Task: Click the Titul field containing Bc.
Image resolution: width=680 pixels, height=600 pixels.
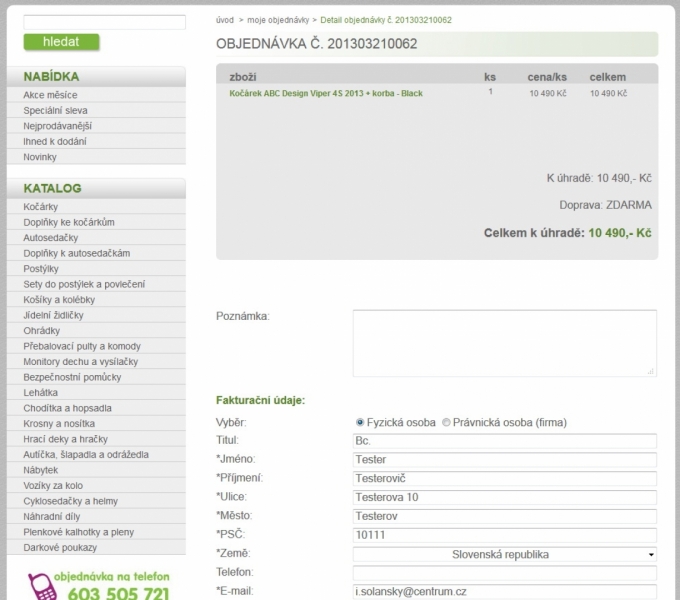Action: click(x=505, y=441)
